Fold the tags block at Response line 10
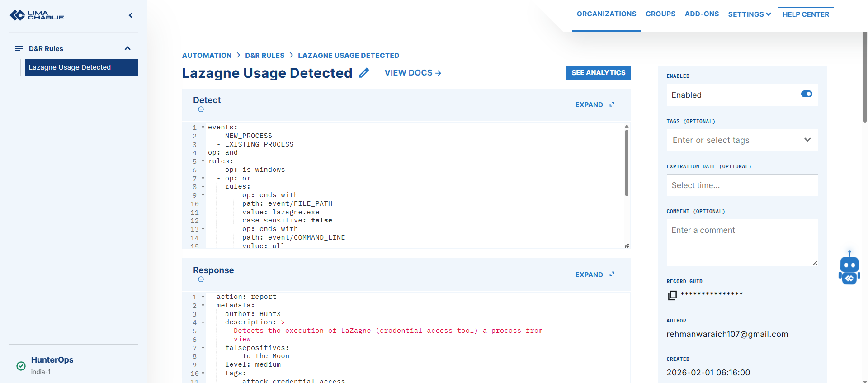Image resolution: width=868 pixels, height=383 pixels. click(203, 374)
